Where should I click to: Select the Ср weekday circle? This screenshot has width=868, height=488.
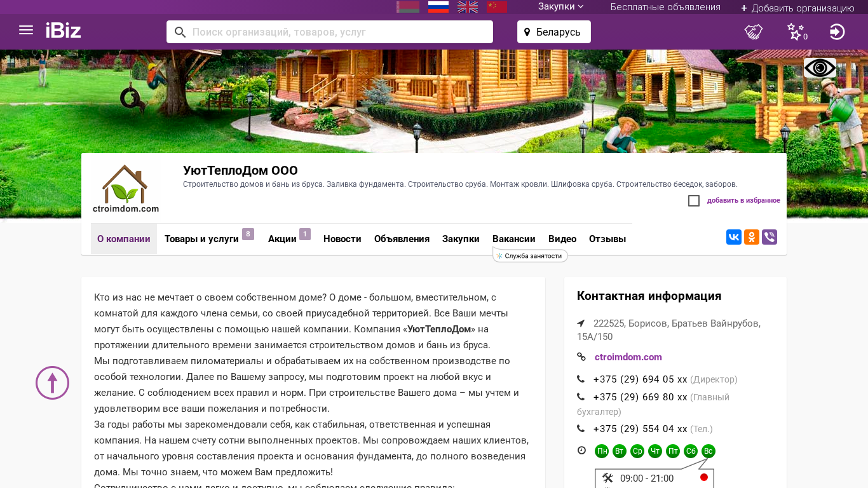(x=637, y=451)
